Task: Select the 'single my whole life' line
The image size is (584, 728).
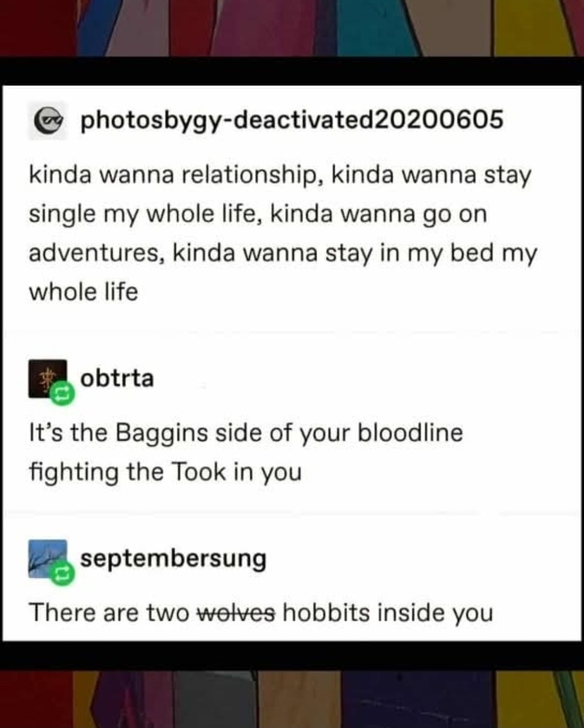Action: (x=258, y=215)
